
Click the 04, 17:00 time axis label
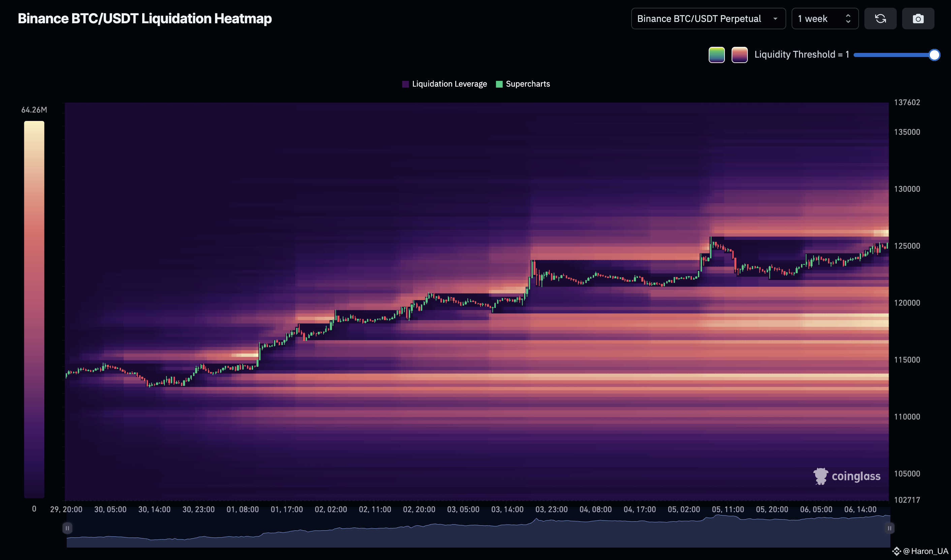(x=640, y=509)
